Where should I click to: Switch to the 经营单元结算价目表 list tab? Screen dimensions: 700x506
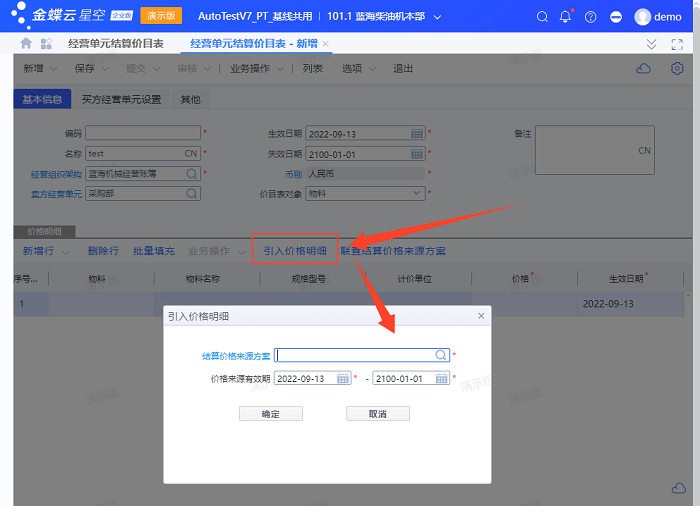(115, 44)
